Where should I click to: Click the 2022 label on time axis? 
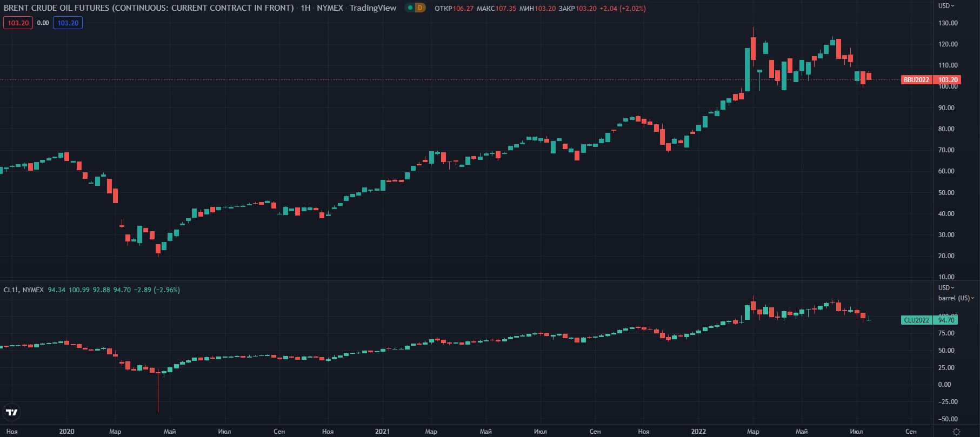click(698, 431)
